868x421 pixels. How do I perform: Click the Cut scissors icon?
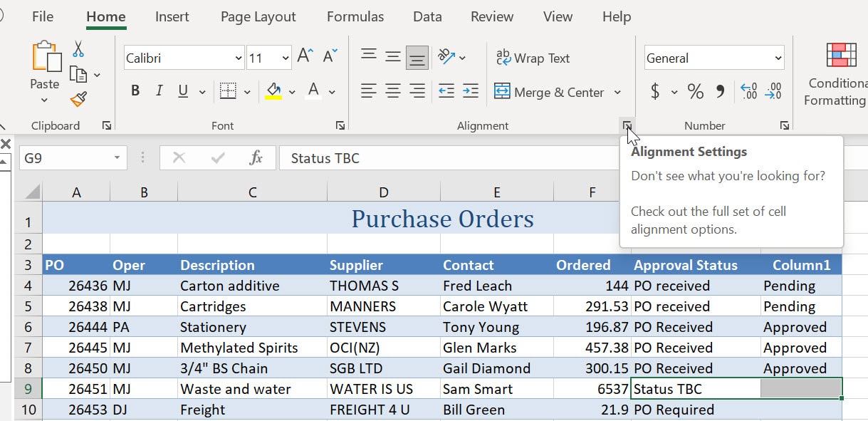(78, 49)
